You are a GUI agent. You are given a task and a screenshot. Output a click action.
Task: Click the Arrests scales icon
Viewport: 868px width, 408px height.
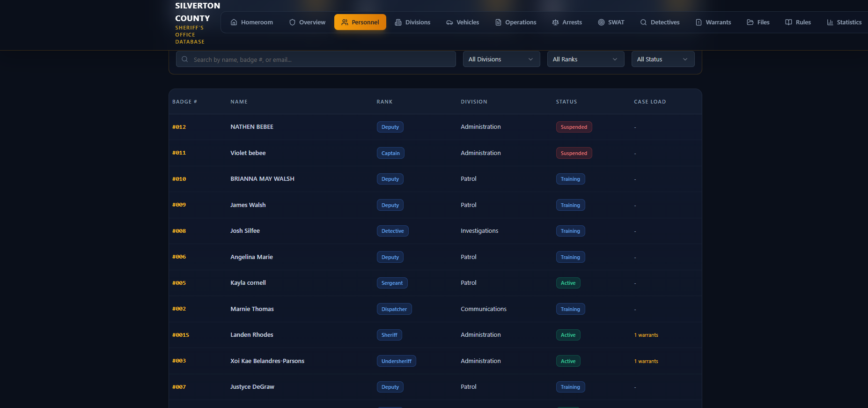click(555, 22)
